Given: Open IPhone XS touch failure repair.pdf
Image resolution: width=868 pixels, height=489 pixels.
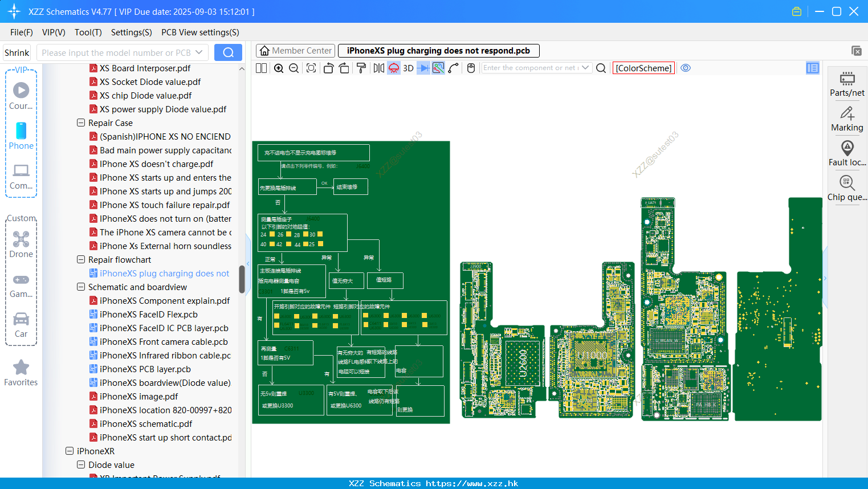Looking at the screenshot, I should pyautogui.click(x=165, y=205).
